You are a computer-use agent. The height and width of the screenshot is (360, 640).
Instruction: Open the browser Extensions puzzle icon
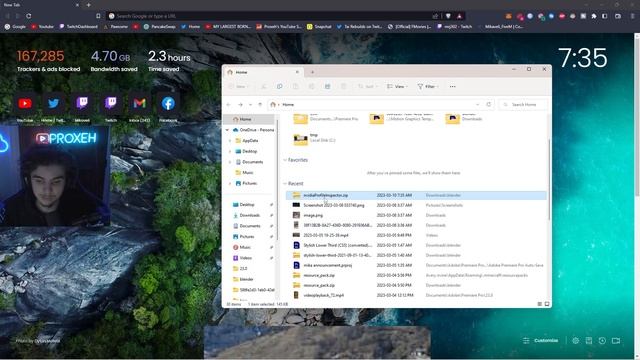point(594,16)
